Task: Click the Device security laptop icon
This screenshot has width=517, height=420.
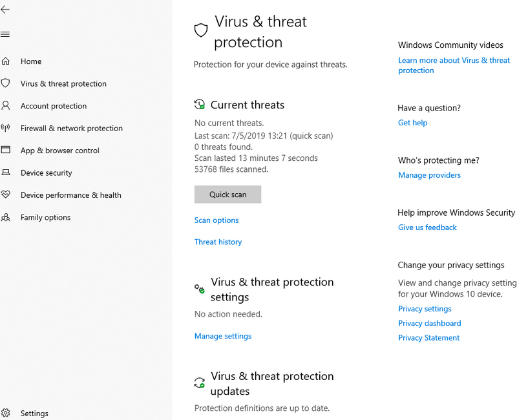Action: click(6, 173)
